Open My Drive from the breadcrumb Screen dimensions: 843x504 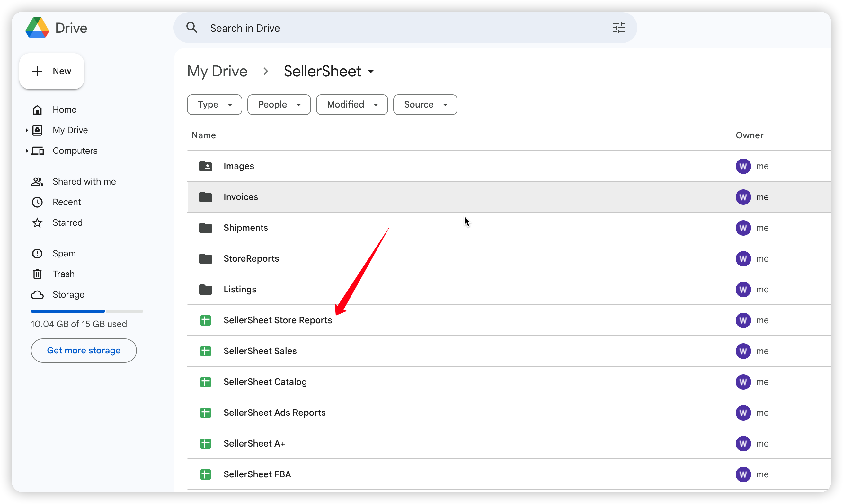217,71
